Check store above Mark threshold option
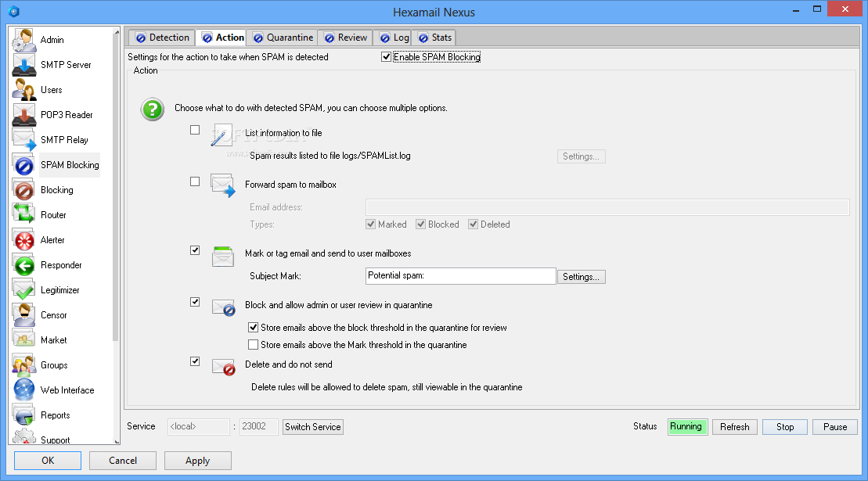Viewport: 868px width, 481px height. point(253,344)
